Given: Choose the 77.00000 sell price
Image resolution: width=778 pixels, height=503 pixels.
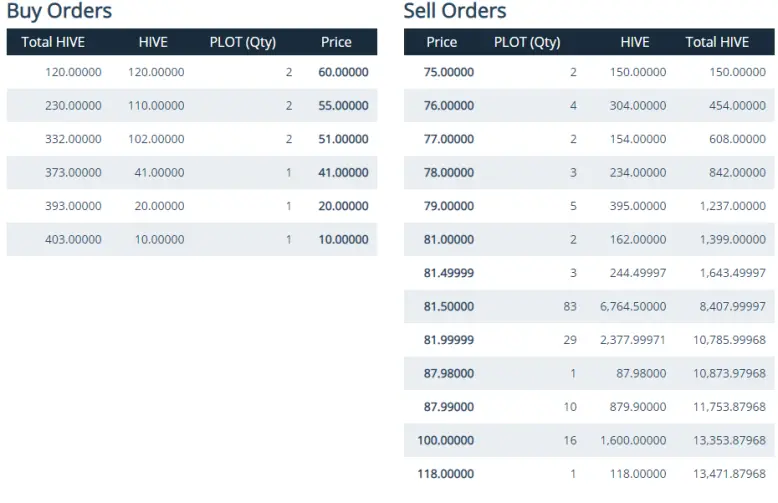Looking at the screenshot, I should pos(449,139).
